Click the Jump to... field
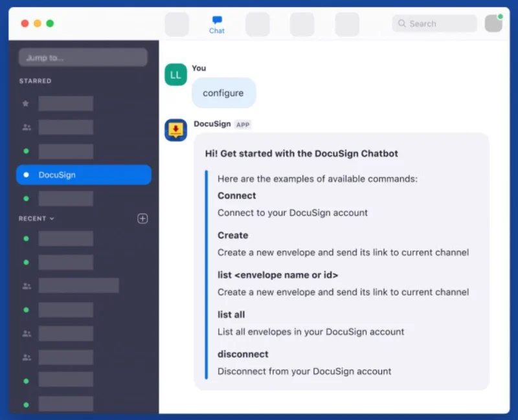This screenshot has height=420, width=518. pyautogui.click(x=83, y=58)
